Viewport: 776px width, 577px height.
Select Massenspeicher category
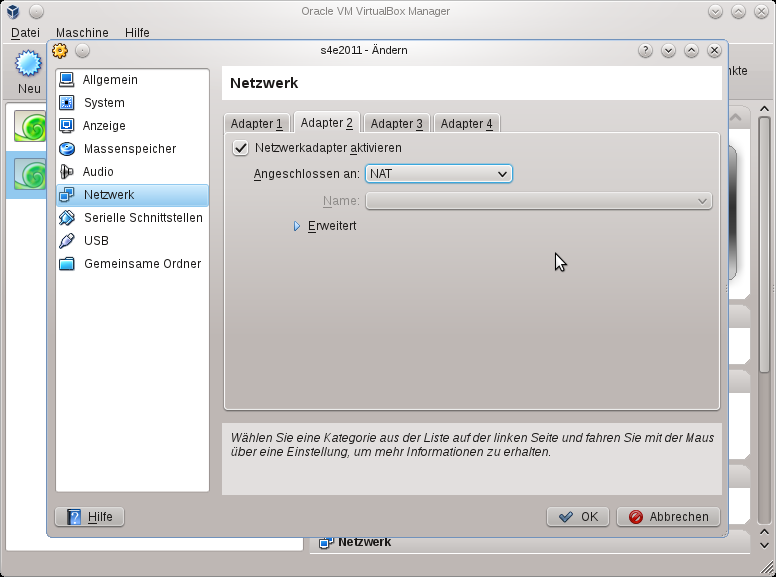(133, 148)
